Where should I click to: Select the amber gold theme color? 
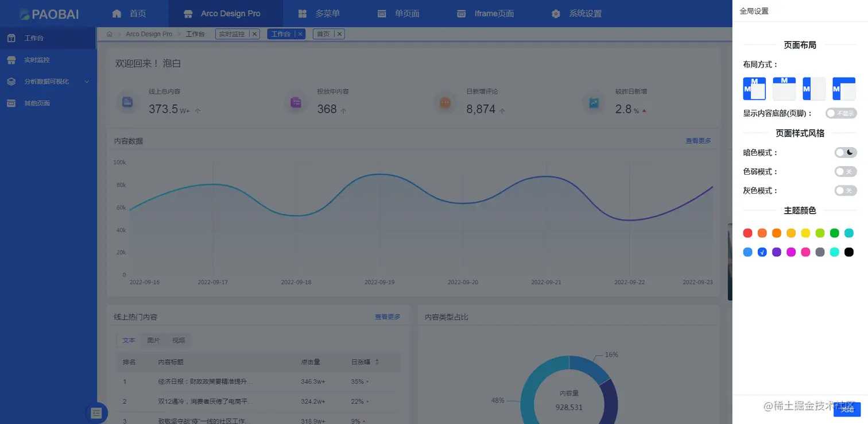click(x=791, y=233)
